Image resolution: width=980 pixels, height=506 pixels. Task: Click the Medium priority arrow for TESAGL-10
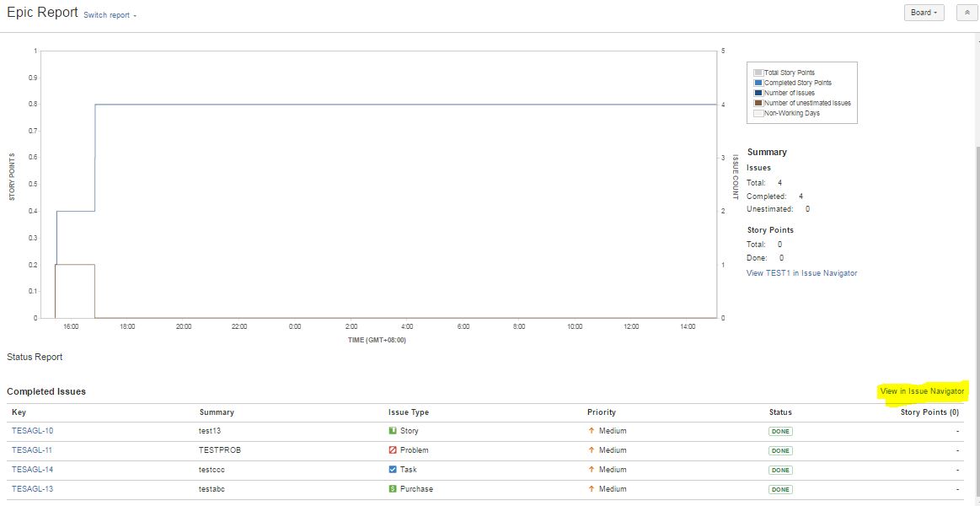coord(591,431)
